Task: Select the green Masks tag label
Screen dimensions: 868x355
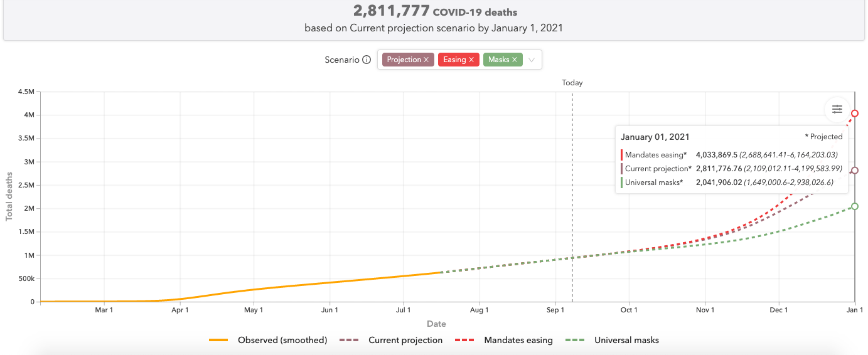Action: (x=498, y=60)
